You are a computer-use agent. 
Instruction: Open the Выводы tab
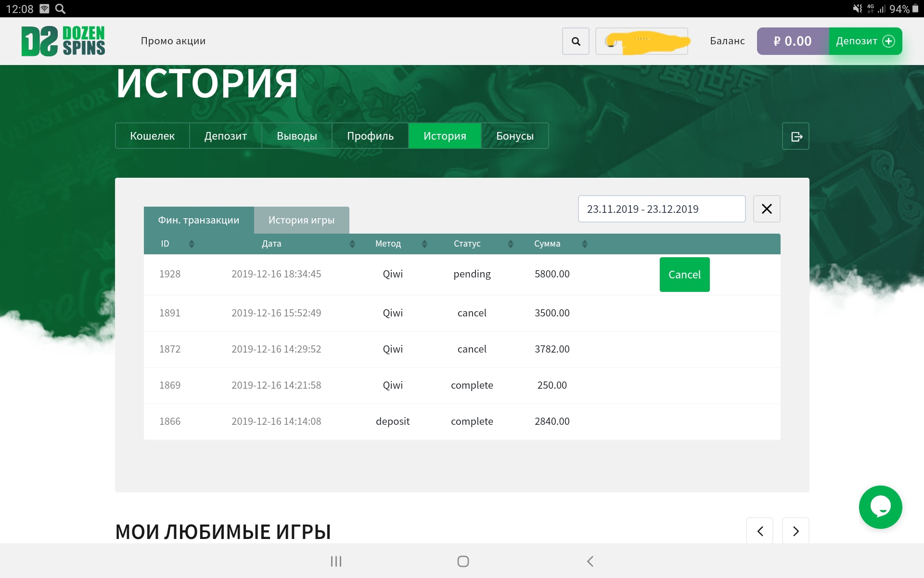point(296,136)
